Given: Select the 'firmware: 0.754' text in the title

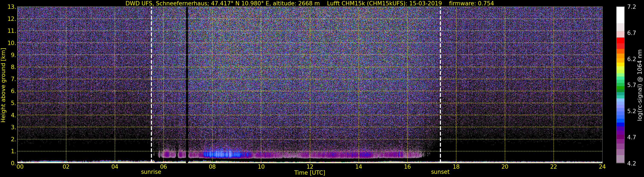Looking at the screenshot, I should [472, 3].
